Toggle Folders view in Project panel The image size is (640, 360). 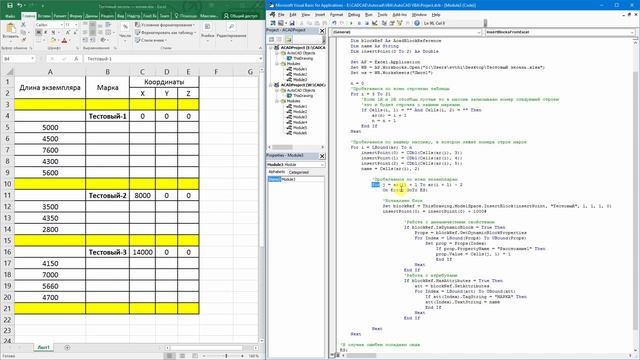pyautogui.click(x=289, y=39)
